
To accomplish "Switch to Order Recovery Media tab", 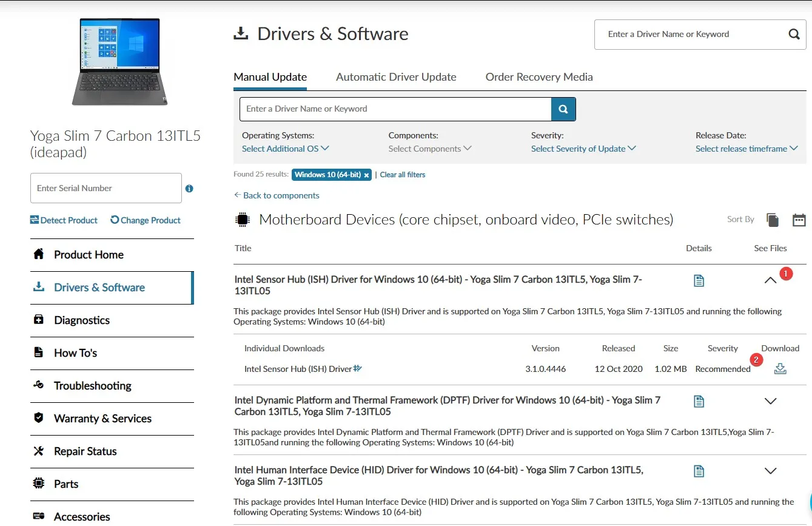I will [x=539, y=77].
